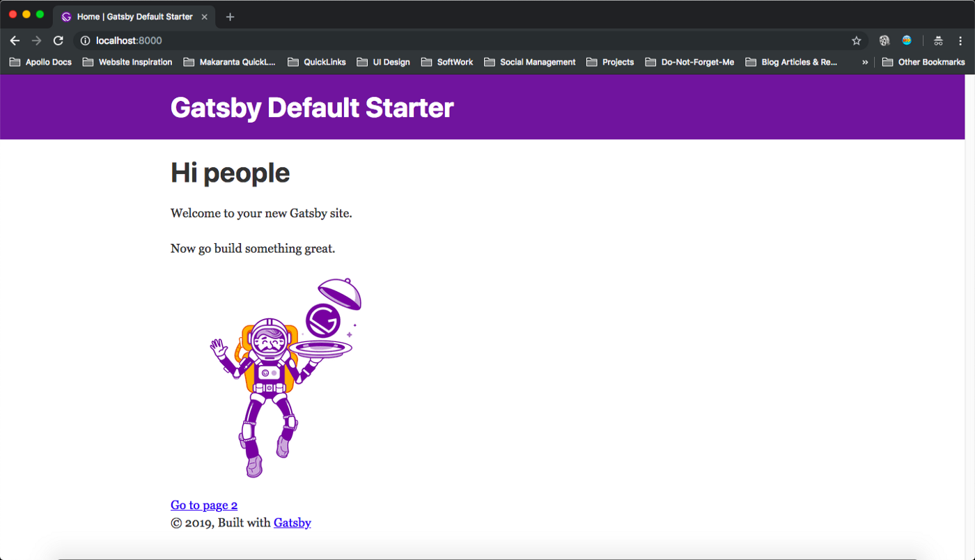Open the Gatsby link in the footer
The width and height of the screenshot is (975, 560).
(x=292, y=522)
